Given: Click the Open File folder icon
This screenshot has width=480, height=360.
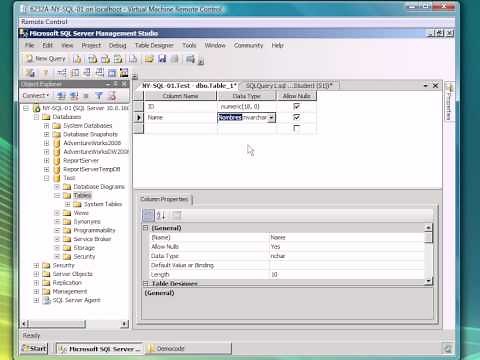Looking at the screenshot, I should (149, 59).
